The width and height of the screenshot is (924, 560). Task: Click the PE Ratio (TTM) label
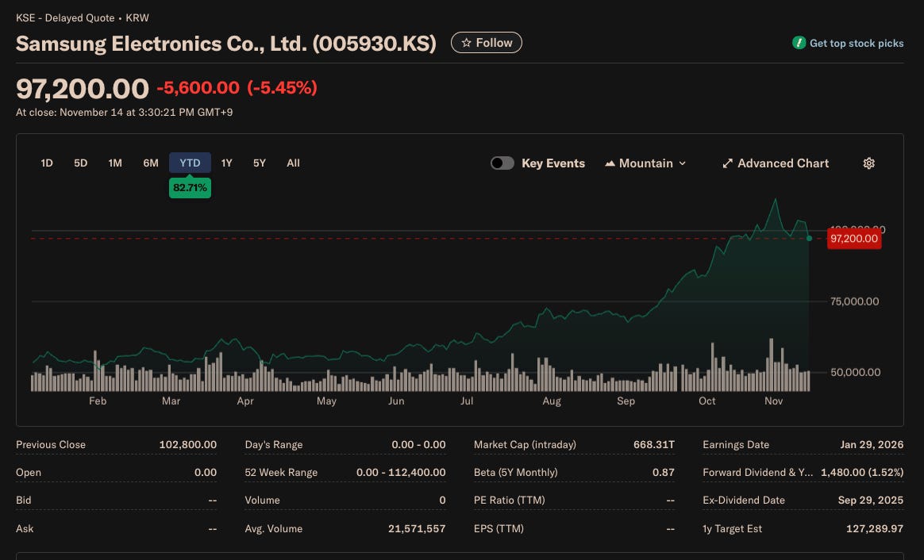point(509,500)
